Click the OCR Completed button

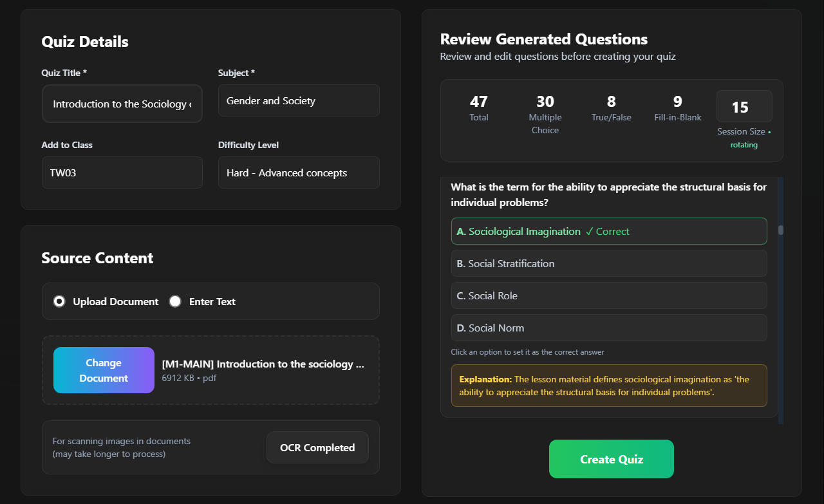(x=317, y=447)
